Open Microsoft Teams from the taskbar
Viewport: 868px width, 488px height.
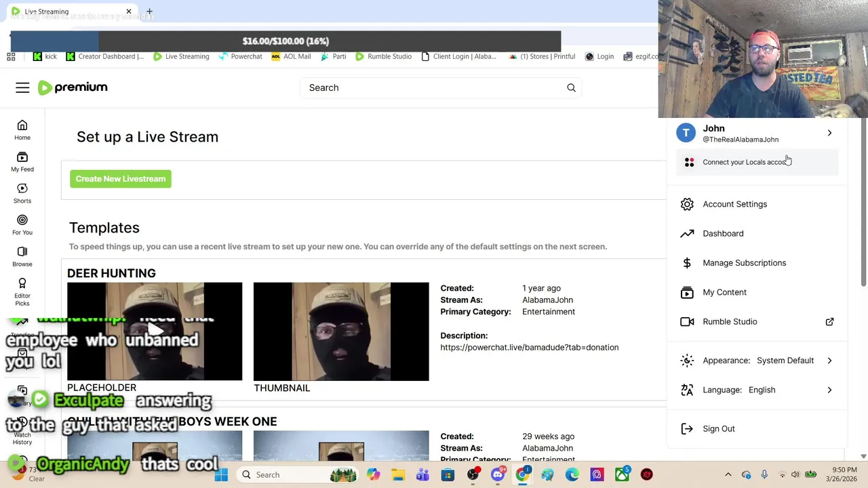[422, 474]
